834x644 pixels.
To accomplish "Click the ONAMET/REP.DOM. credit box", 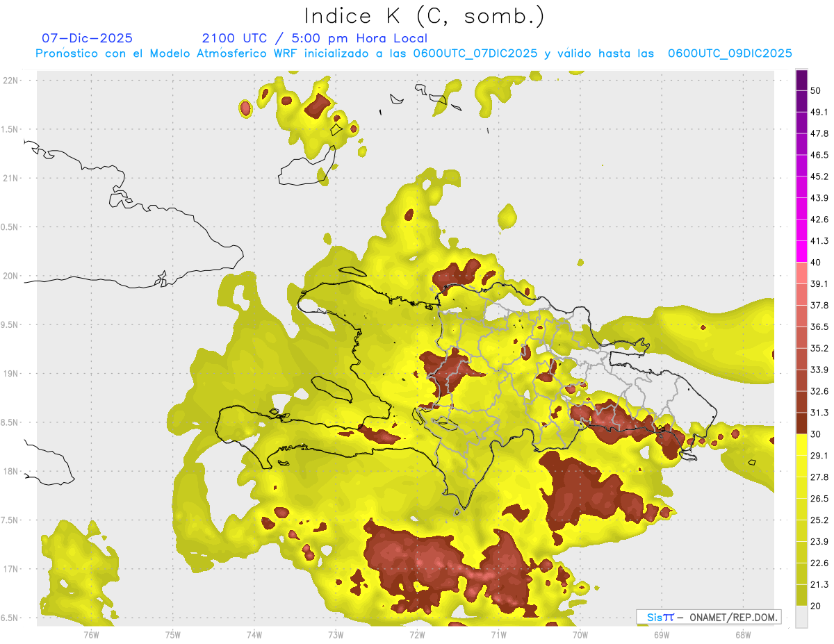I will point(708,617).
